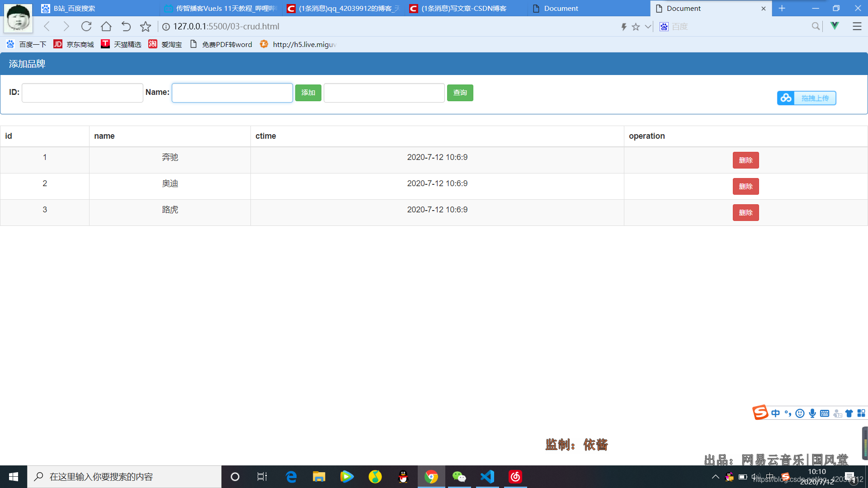Screen dimensions: 868x488
Task: Open the dropdown chevron next to bookmark star
Action: 647,27
